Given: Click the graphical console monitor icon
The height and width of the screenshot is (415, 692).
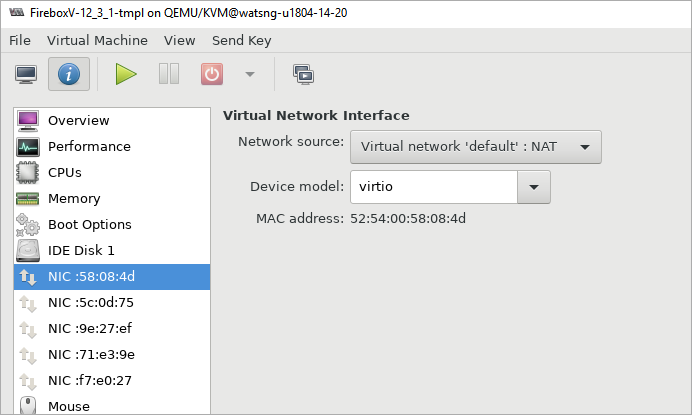Looking at the screenshot, I should coord(26,74).
